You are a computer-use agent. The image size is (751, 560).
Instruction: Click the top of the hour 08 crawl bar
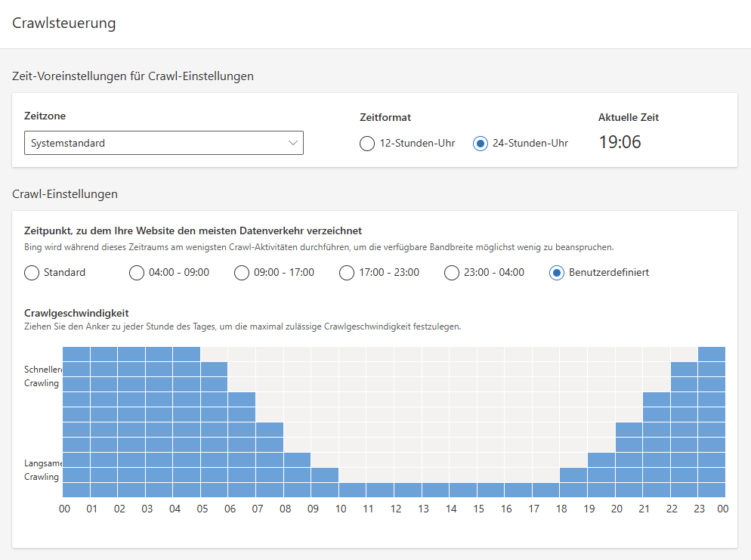click(x=297, y=460)
